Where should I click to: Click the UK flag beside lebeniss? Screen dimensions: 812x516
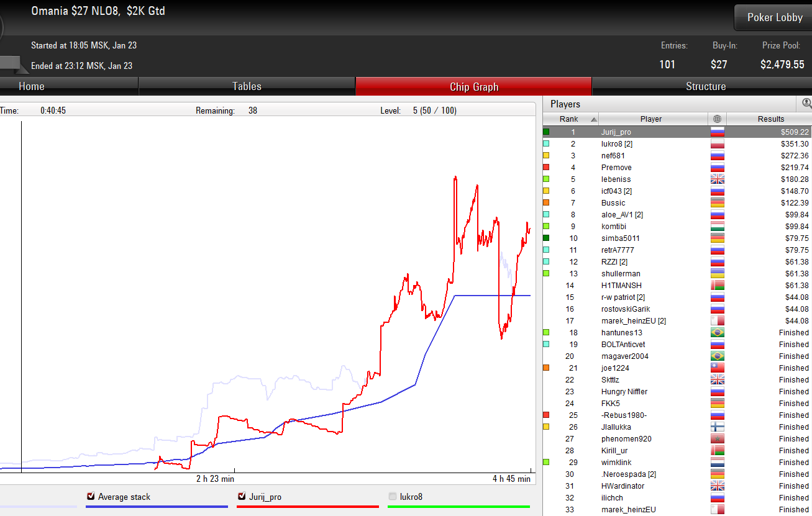tap(718, 179)
